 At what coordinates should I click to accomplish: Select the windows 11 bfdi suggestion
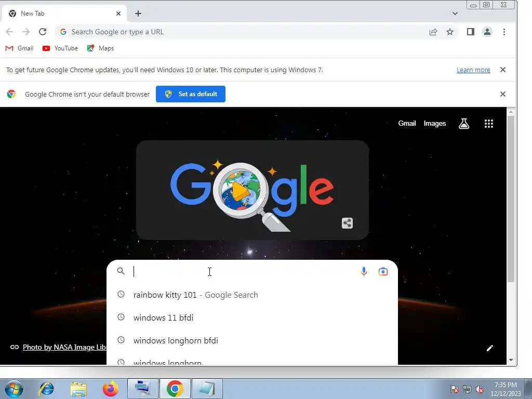252,317
